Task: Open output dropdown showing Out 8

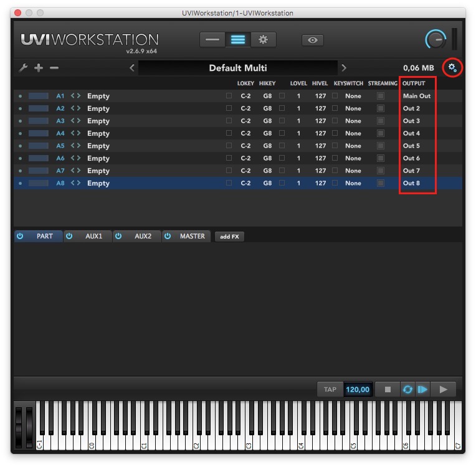Action: point(411,183)
